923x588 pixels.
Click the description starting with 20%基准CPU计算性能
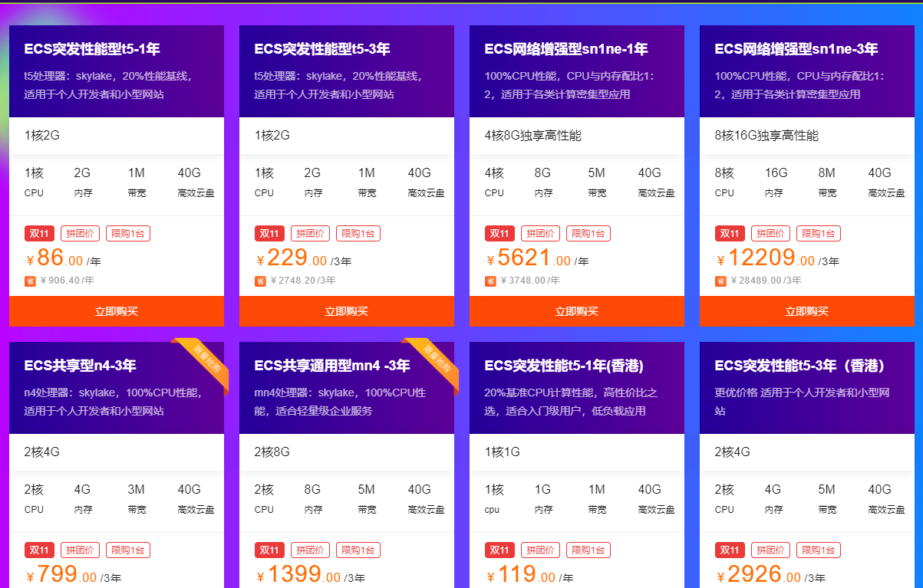pyautogui.click(x=572, y=402)
